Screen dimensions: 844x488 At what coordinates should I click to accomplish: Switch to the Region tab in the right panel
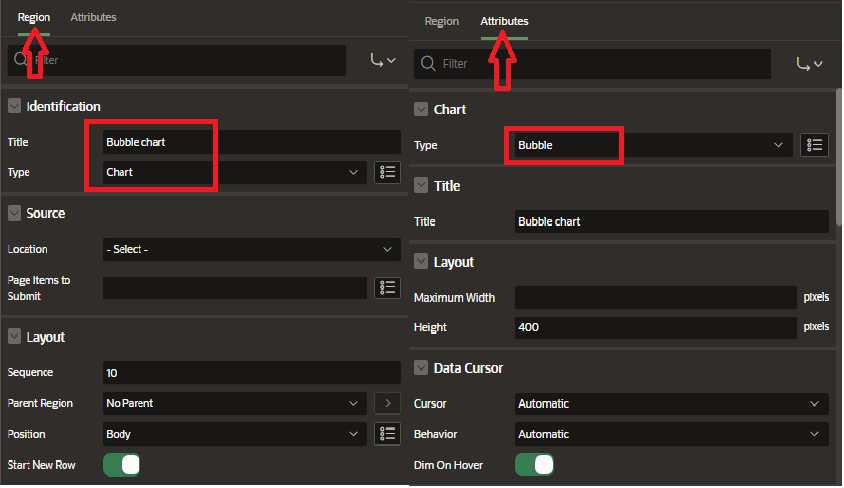pos(441,21)
